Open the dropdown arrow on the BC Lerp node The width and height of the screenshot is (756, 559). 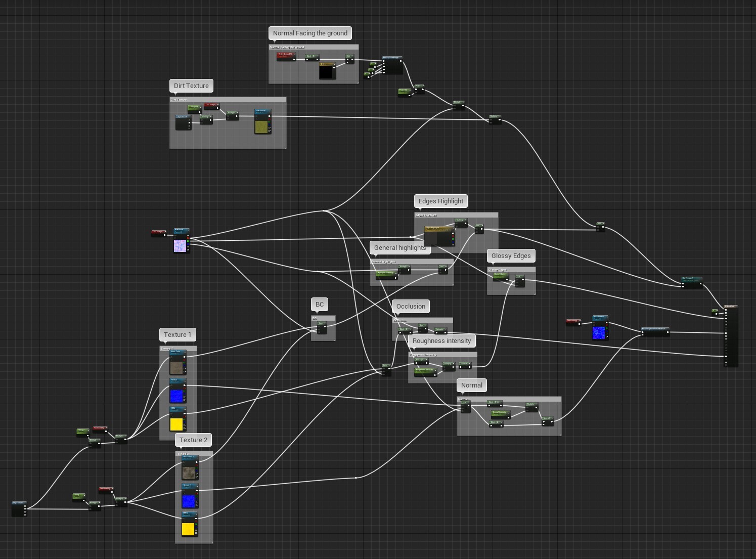point(326,323)
